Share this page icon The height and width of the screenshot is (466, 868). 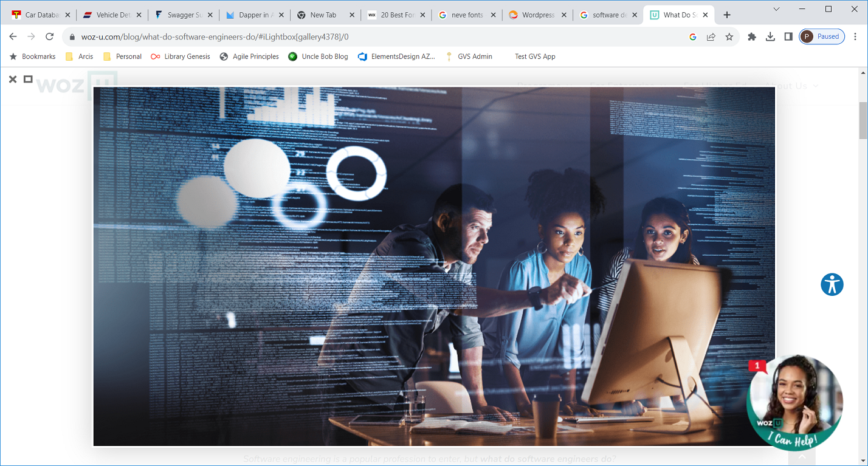tap(711, 36)
